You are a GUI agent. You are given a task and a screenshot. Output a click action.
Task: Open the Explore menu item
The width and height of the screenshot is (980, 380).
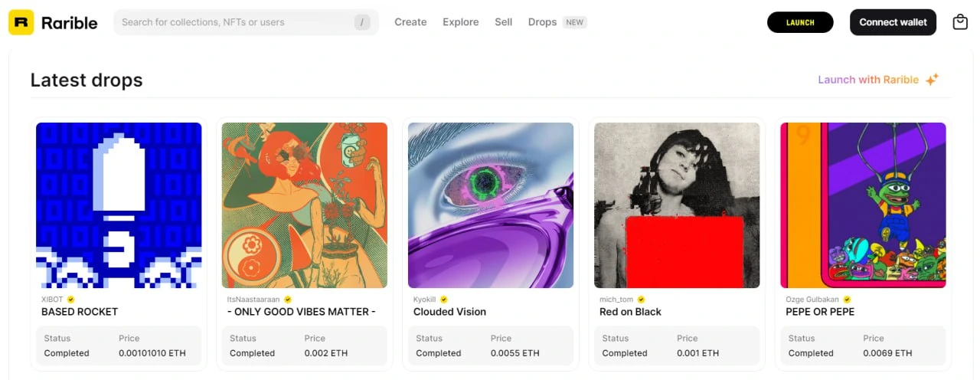click(x=461, y=22)
